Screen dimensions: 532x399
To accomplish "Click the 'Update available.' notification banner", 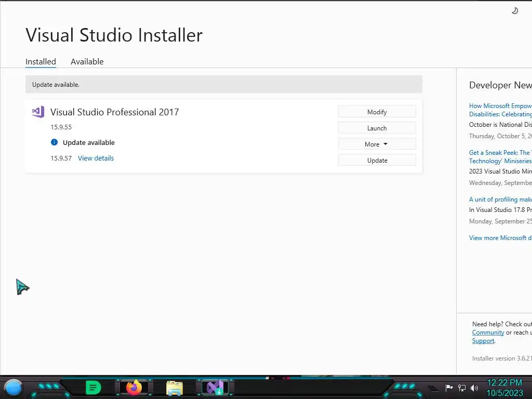I will [x=223, y=85].
